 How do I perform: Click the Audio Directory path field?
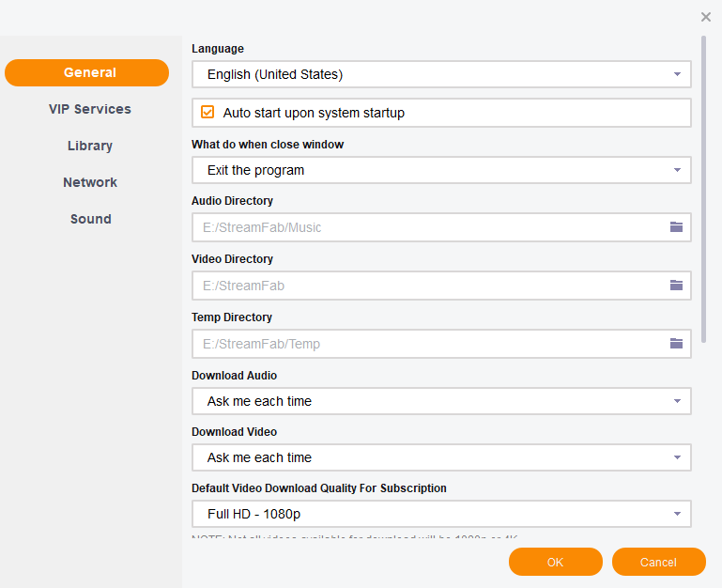tap(427, 227)
